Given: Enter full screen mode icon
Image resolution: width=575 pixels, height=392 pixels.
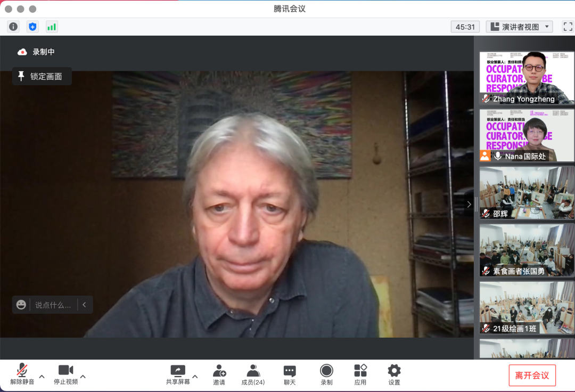Looking at the screenshot, I should click(x=568, y=27).
